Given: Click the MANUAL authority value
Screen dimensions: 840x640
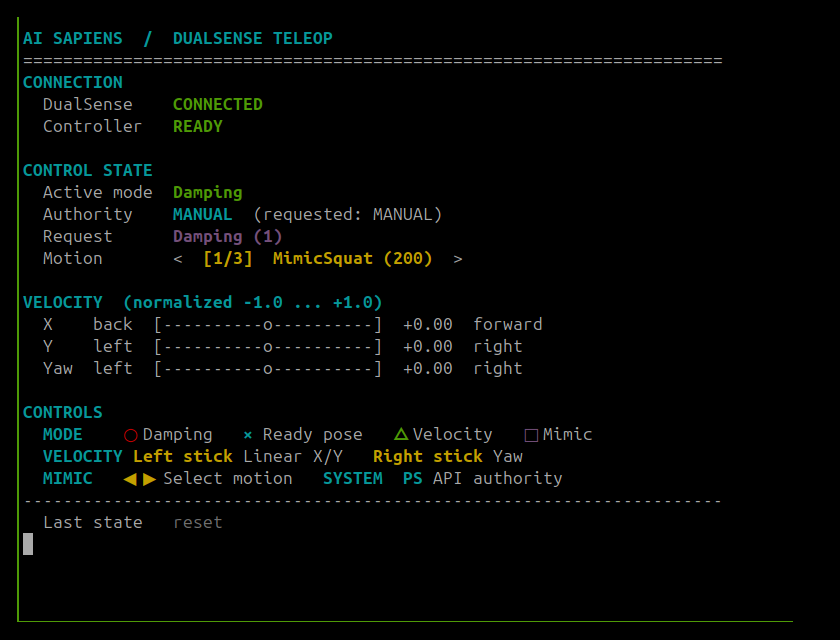Looking at the screenshot, I should pyautogui.click(x=202, y=214).
